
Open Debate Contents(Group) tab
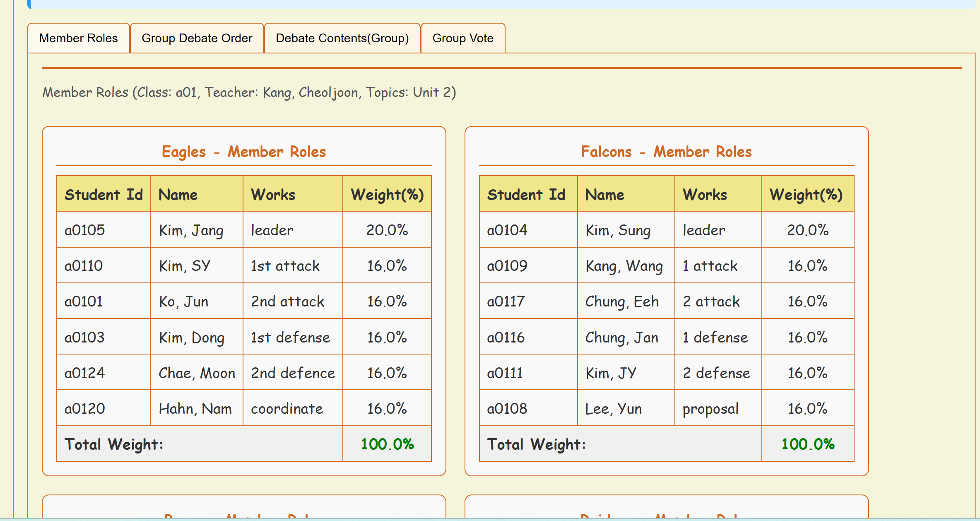(x=342, y=38)
